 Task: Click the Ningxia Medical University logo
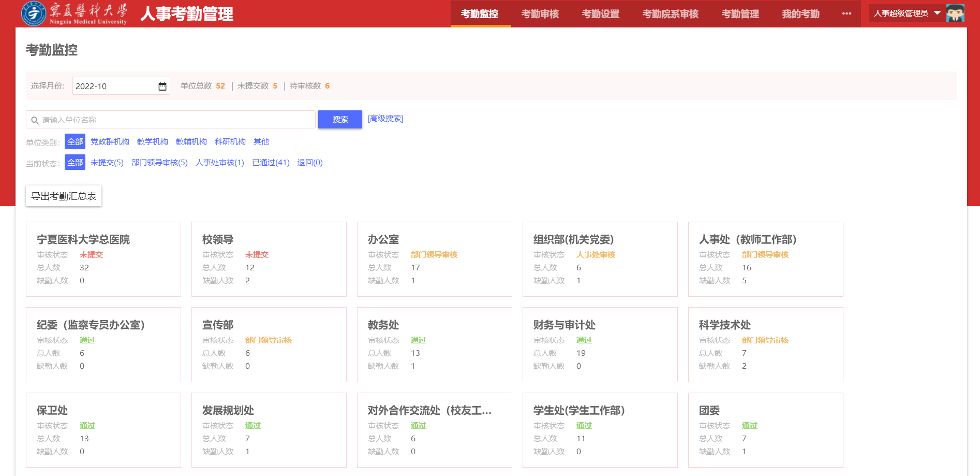[x=74, y=13]
